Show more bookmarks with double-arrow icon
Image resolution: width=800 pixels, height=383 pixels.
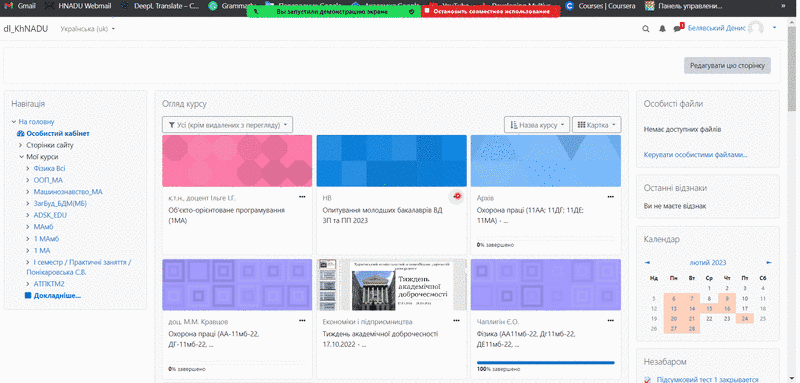pyautogui.click(x=783, y=6)
